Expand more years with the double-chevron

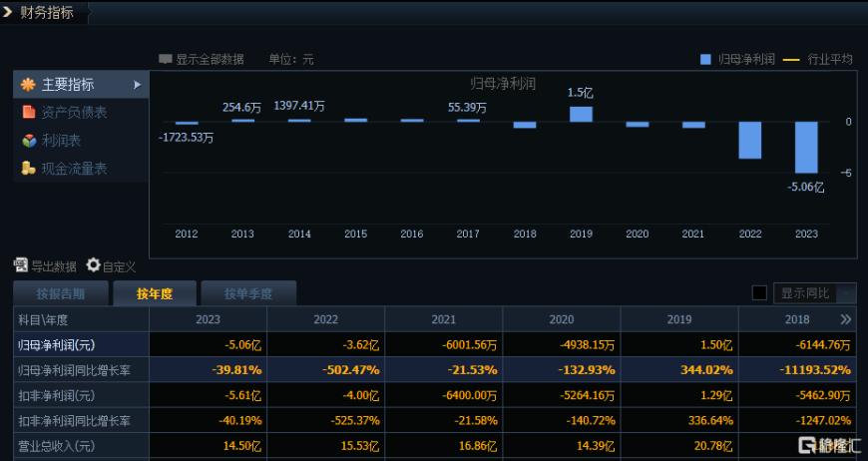pyautogui.click(x=845, y=319)
